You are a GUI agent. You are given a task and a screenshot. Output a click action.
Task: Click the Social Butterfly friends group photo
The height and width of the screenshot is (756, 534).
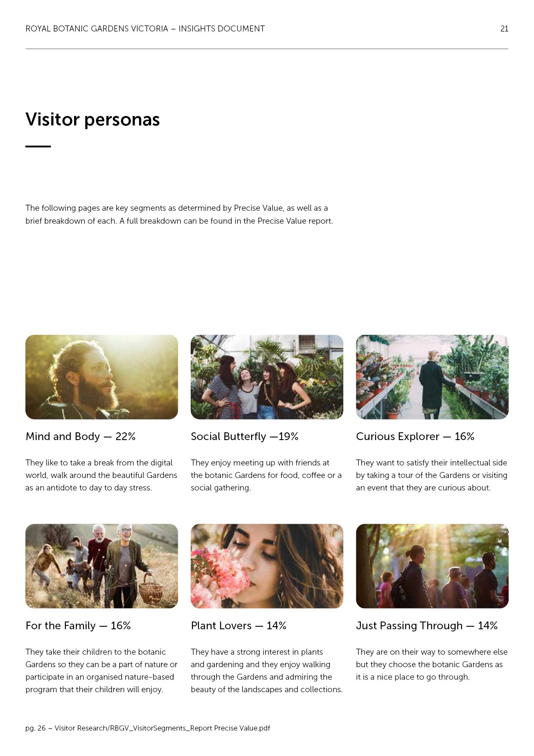pos(267,377)
